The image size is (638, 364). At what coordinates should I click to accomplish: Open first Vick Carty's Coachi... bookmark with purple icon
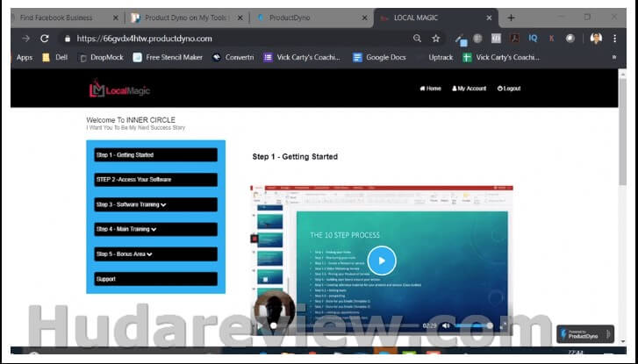[x=302, y=57]
